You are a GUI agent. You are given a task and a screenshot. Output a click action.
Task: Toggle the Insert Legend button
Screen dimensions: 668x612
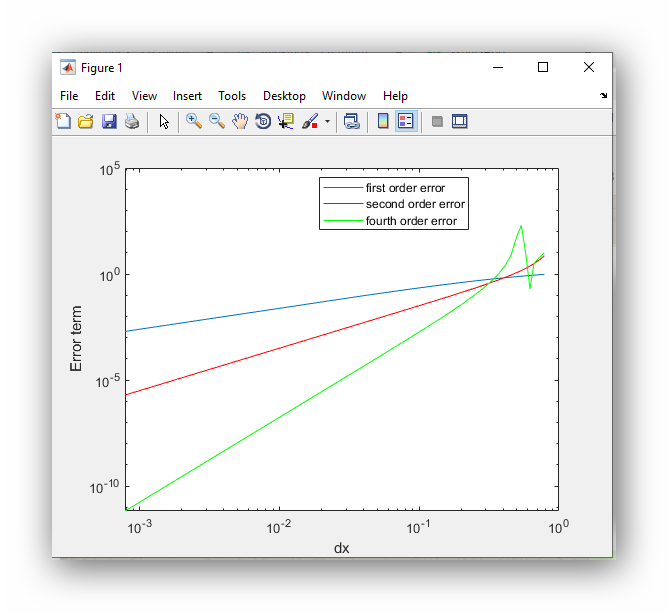(406, 122)
